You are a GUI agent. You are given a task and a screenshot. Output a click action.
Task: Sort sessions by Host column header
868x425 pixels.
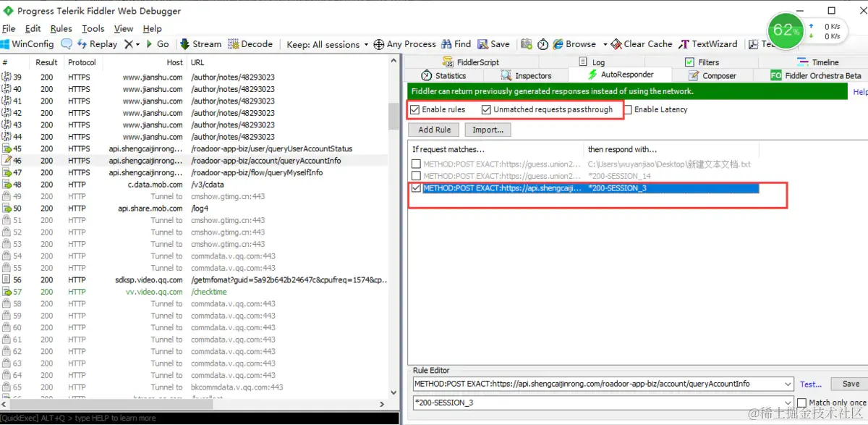tap(145, 62)
